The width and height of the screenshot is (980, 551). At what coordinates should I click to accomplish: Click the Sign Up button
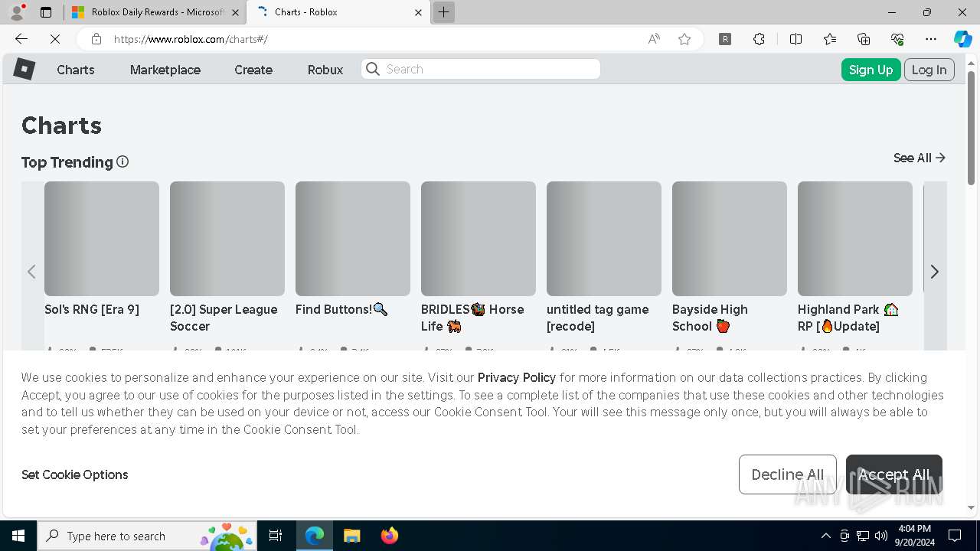coord(871,70)
